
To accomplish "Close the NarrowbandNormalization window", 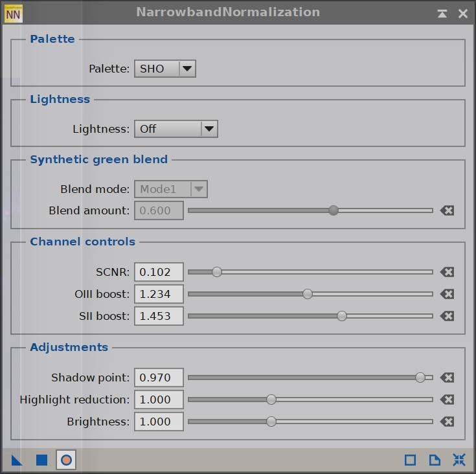I will coord(462,14).
